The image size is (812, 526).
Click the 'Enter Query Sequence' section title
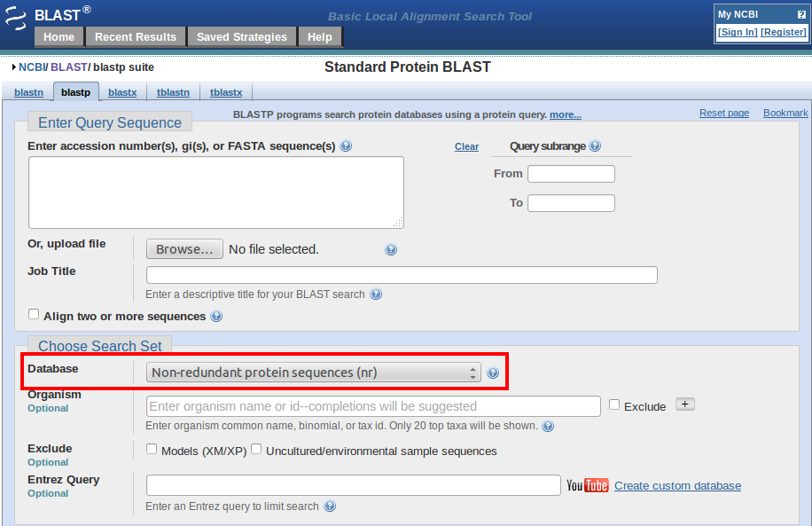pos(110,122)
